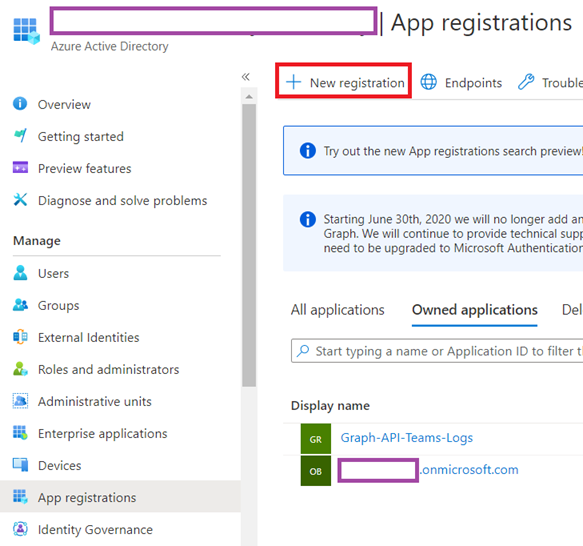583x546 pixels.
Task: Open Roles and administrators
Action: [x=108, y=369]
